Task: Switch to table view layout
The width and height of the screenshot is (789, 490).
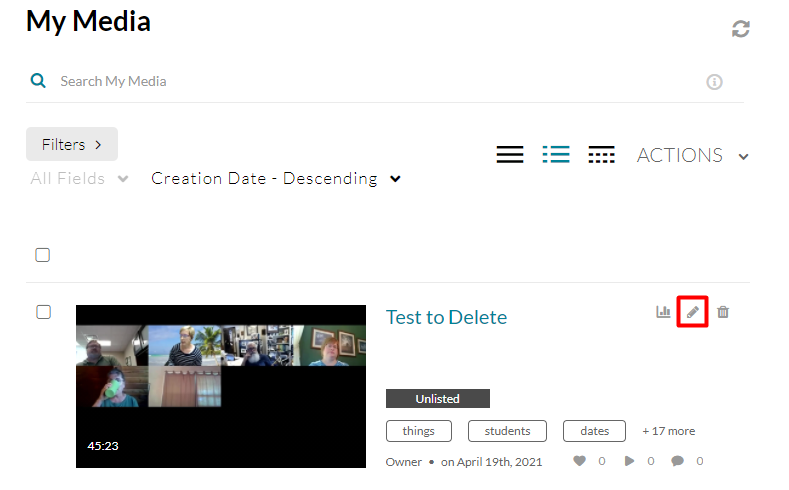Action: pos(601,155)
